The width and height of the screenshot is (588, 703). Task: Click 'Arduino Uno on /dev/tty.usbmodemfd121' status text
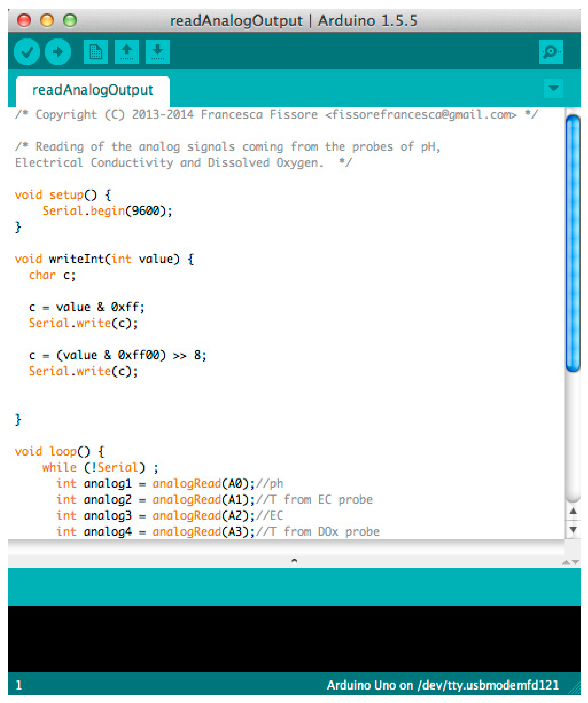[x=443, y=686]
